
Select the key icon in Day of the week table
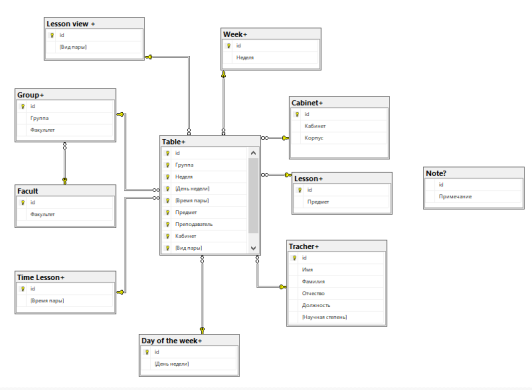[x=147, y=352]
